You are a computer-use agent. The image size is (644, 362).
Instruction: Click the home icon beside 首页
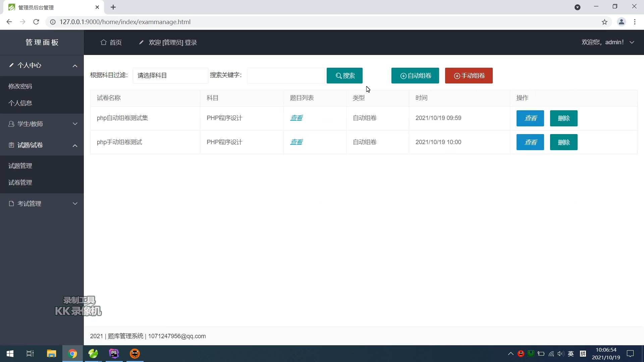point(104,42)
